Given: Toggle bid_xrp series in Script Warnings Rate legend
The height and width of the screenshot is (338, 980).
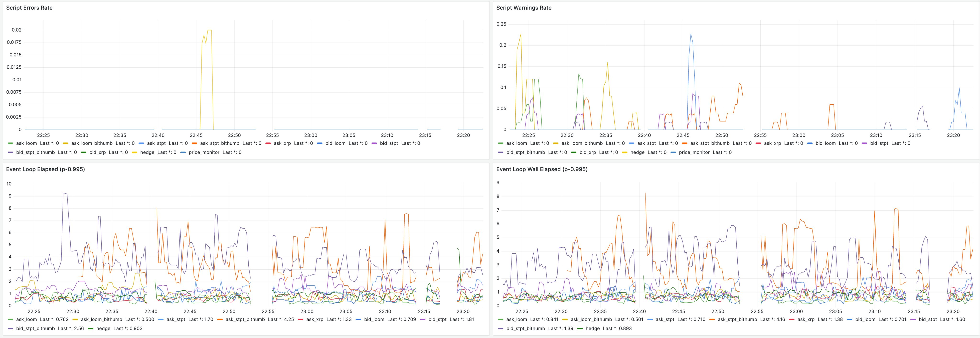Looking at the screenshot, I should (x=588, y=153).
